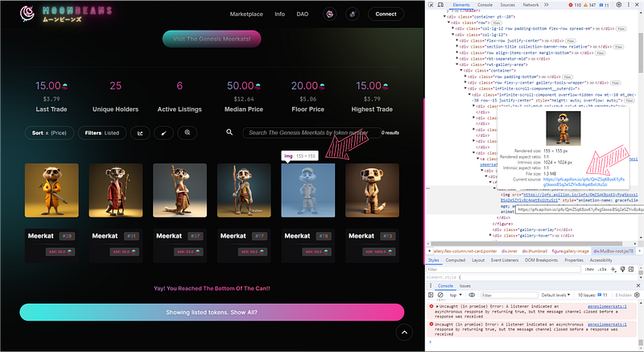This screenshot has width=644, height=352.
Task: Click the sweep broom icon in gallery tools
Action: click(x=164, y=133)
